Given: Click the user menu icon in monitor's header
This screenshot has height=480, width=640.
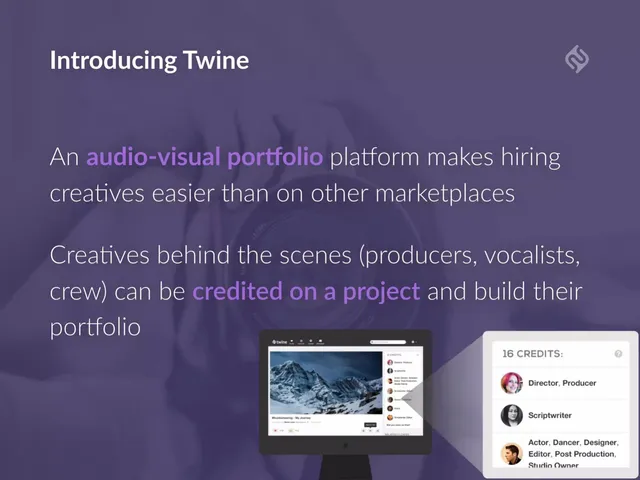Looking at the screenshot, I should [413, 342].
